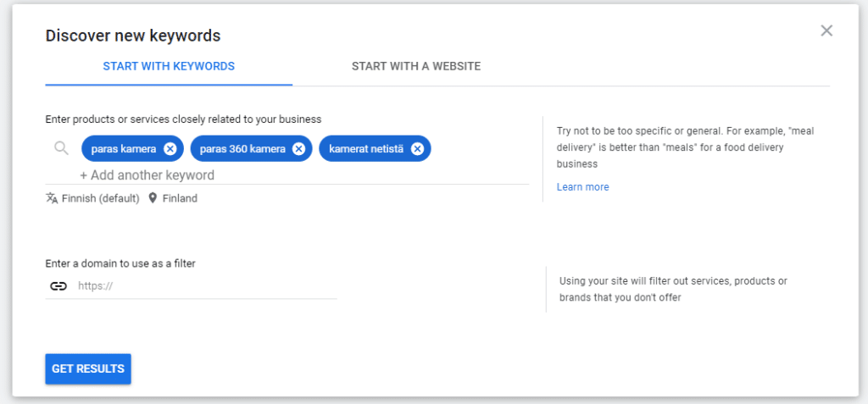Open the Finland location selector
868x404 pixels.
180,198
